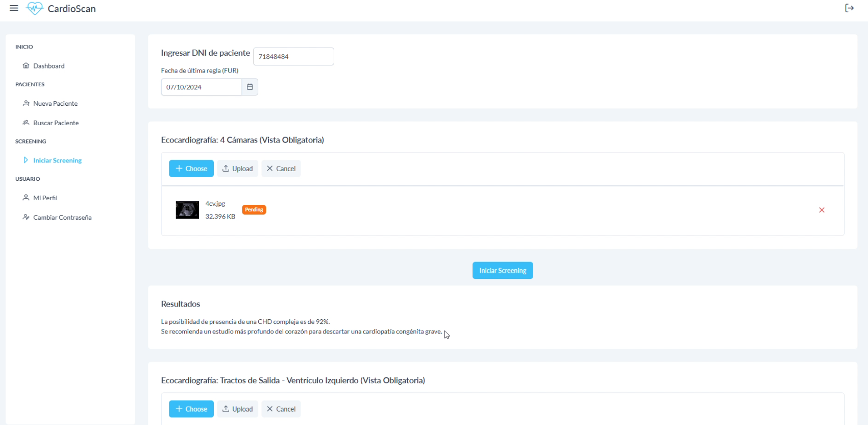Open Mi Perfil page
This screenshot has height=425, width=868.
pyautogui.click(x=45, y=198)
